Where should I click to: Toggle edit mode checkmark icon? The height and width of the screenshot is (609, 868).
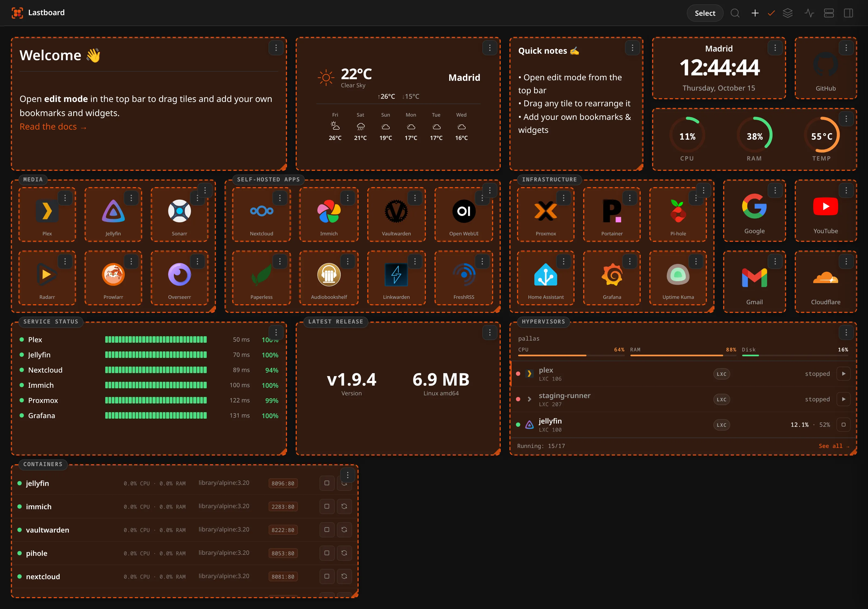(771, 13)
